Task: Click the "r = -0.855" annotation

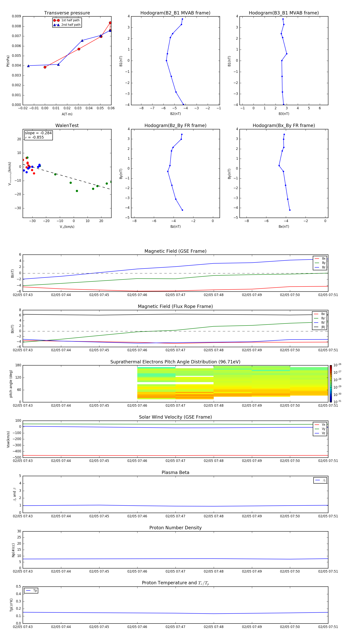Action: [35, 137]
